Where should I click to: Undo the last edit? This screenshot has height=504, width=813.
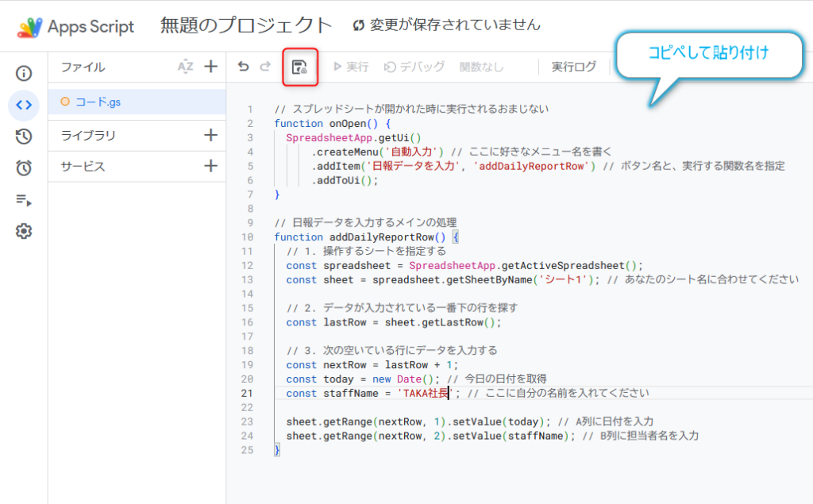[x=243, y=67]
